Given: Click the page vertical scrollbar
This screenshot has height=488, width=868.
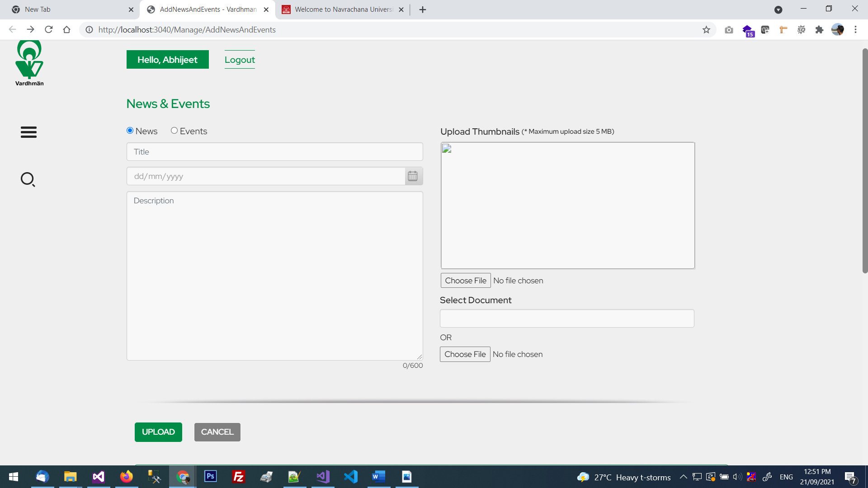Looking at the screenshot, I should click(865, 160).
